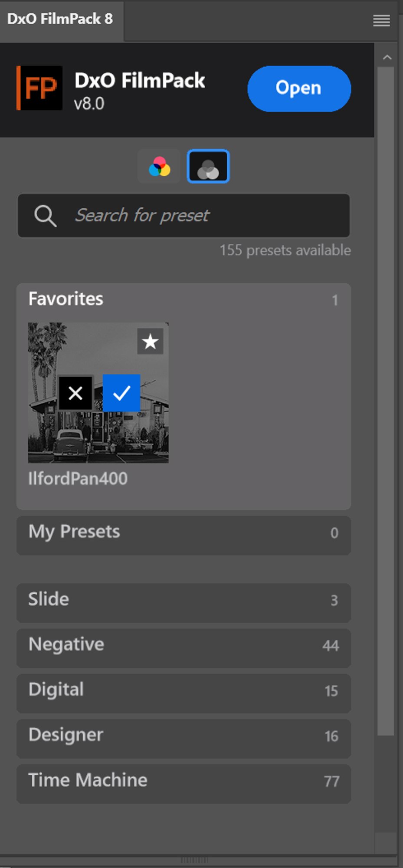The width and height of the screenshot is (403, 868).
Task: Switch to black and white presets filter
Action: point(208,167)
